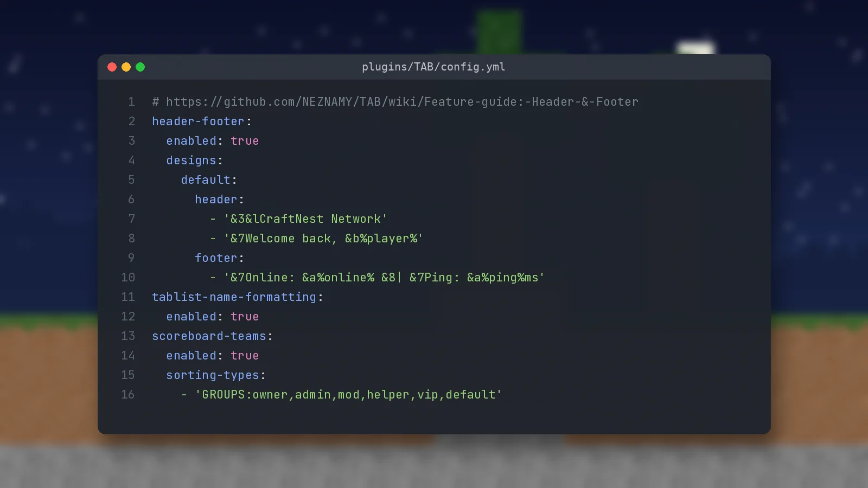Click the 'GROUPS:owner,admin,mod,helper,vip,default' string
The image size is (868, 488).
click(x=348, y=395)
